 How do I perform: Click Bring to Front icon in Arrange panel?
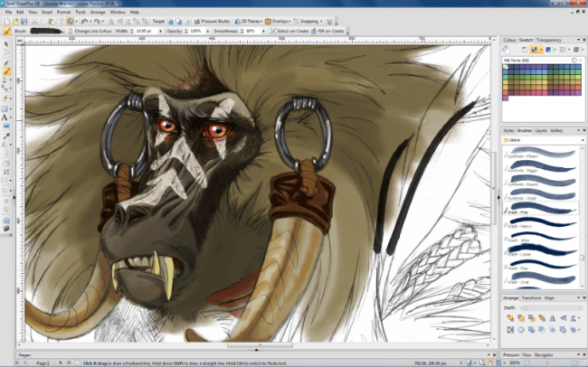[x=512, y=317]
